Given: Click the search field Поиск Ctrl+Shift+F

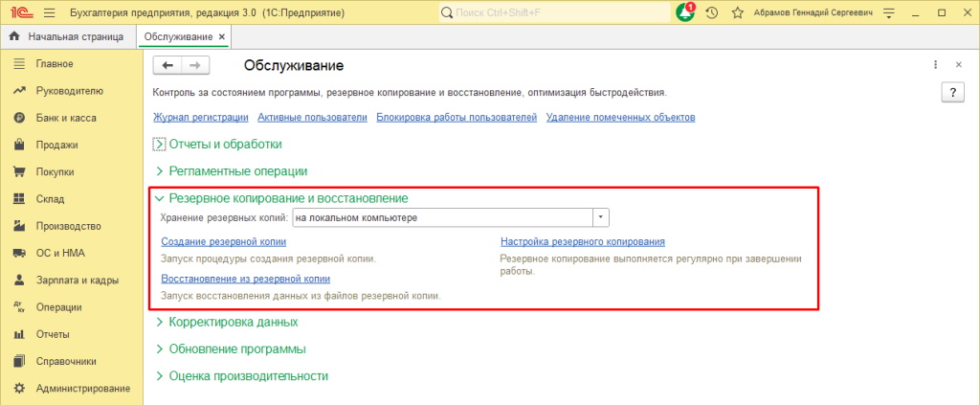Looking at the screenshot, I should tap(555, 12).
